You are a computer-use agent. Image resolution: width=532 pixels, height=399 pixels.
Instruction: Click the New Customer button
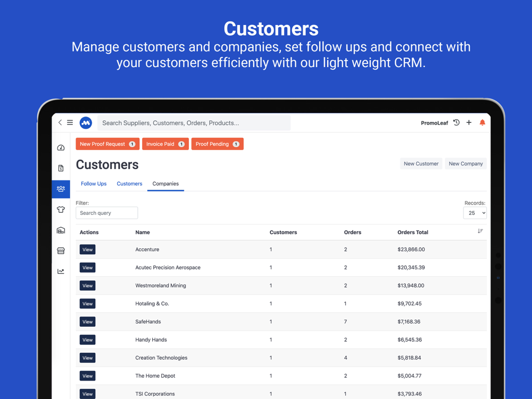click(421, 163)
